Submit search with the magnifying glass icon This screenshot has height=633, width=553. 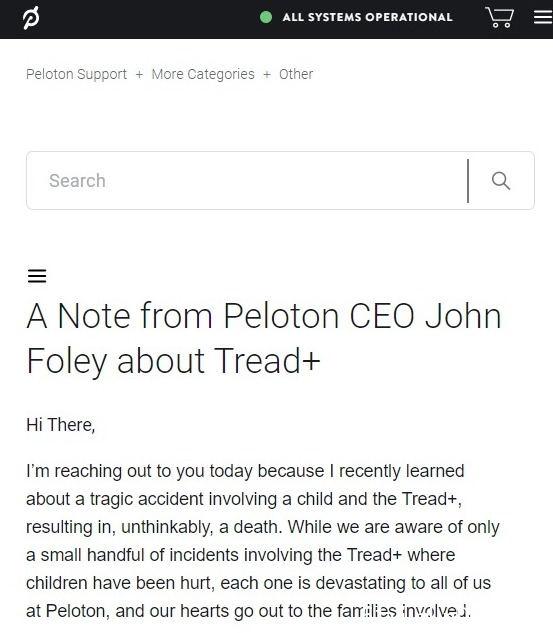501,180
